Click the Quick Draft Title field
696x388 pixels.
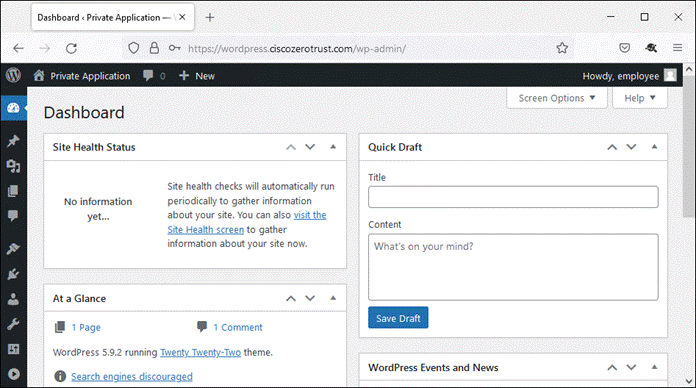[x=513, y=197]
